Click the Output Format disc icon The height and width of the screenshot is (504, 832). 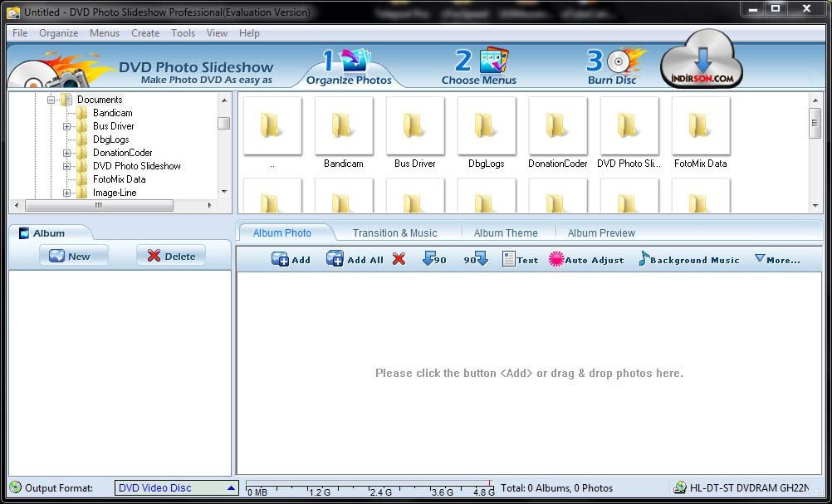(x=16, y=487)
